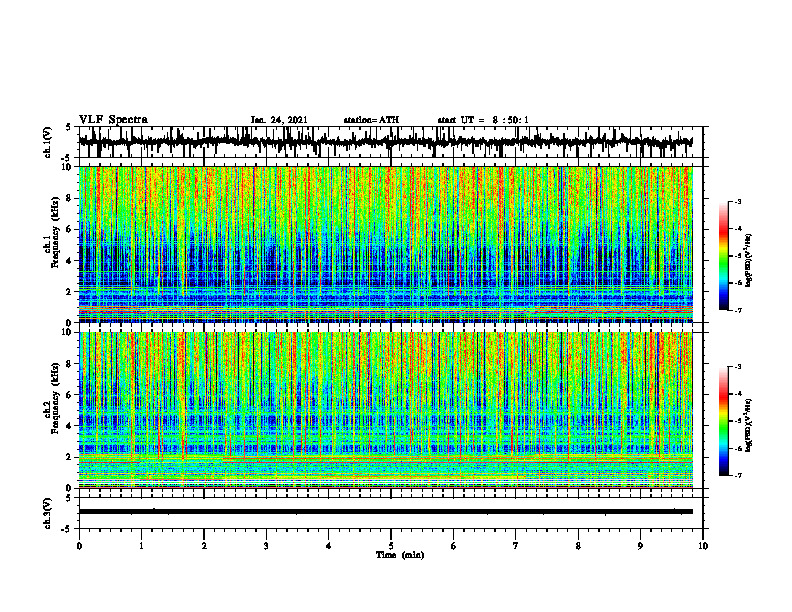Click the "Time (min)" axis label

400,555
